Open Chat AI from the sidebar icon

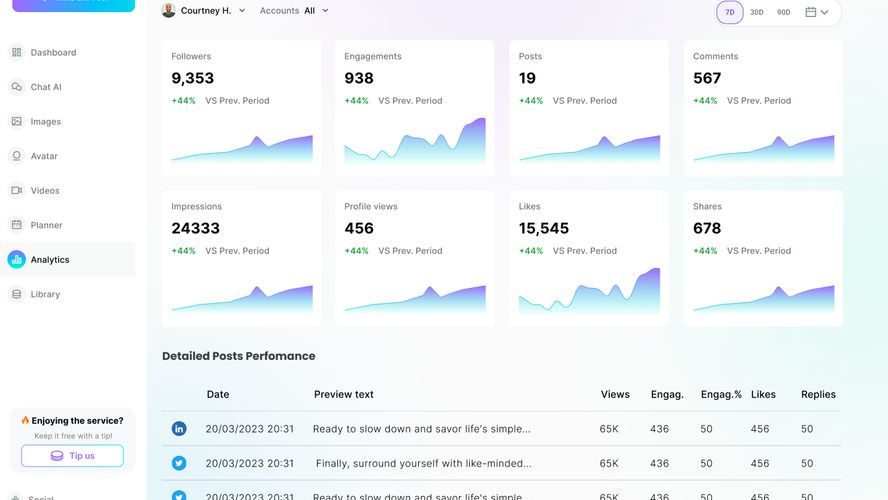pyautogui.click(x=17, y=87)
